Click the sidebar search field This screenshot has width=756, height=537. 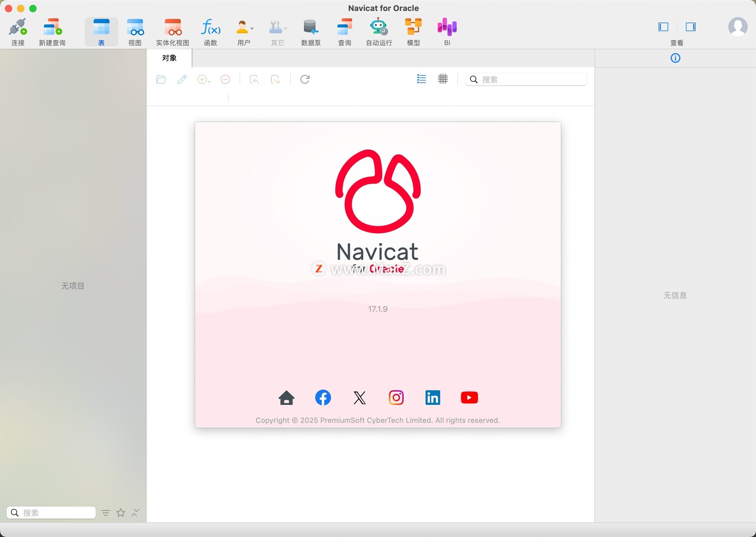click(x=51, y=513)
